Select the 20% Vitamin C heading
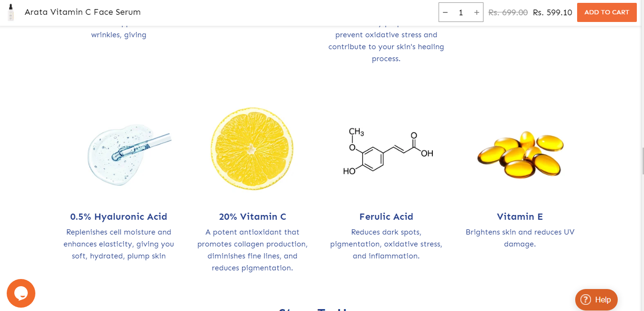 pyautogui.click(x=252, y=217)
